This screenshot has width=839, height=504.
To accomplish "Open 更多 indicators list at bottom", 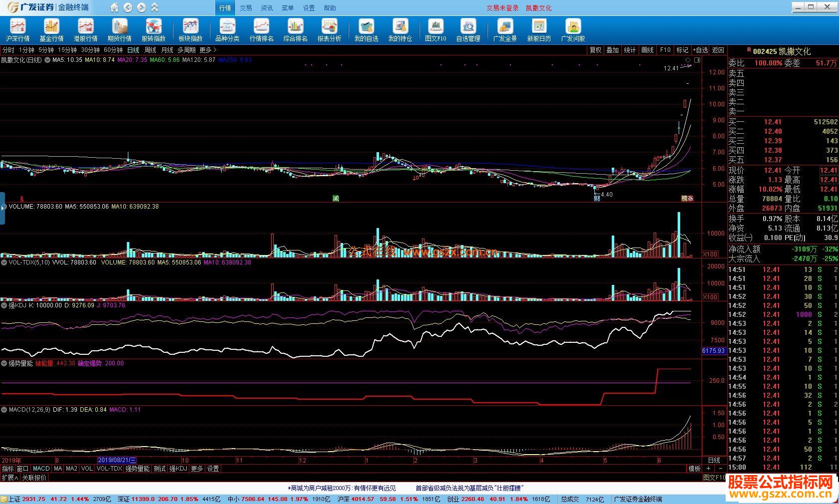I will [x=197, y=469].
